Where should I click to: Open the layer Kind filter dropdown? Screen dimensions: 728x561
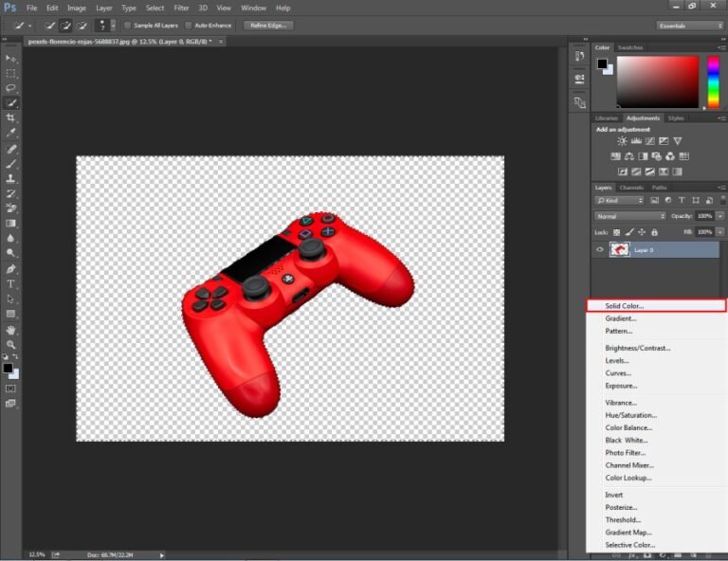click(620, 201)
